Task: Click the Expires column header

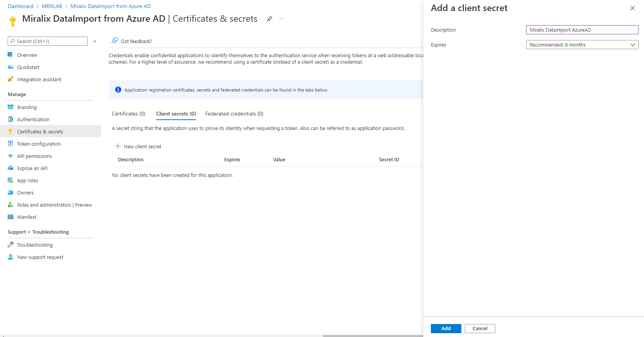Action: pos(232,159)
